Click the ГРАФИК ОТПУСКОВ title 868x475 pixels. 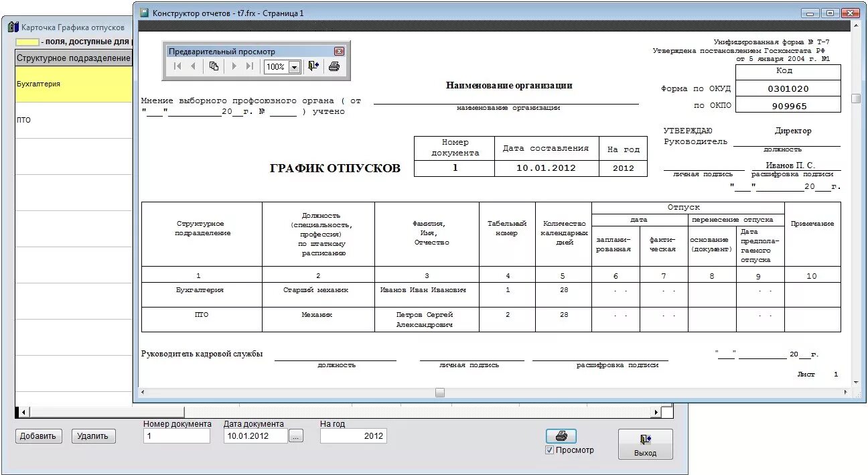coord(335,169)
